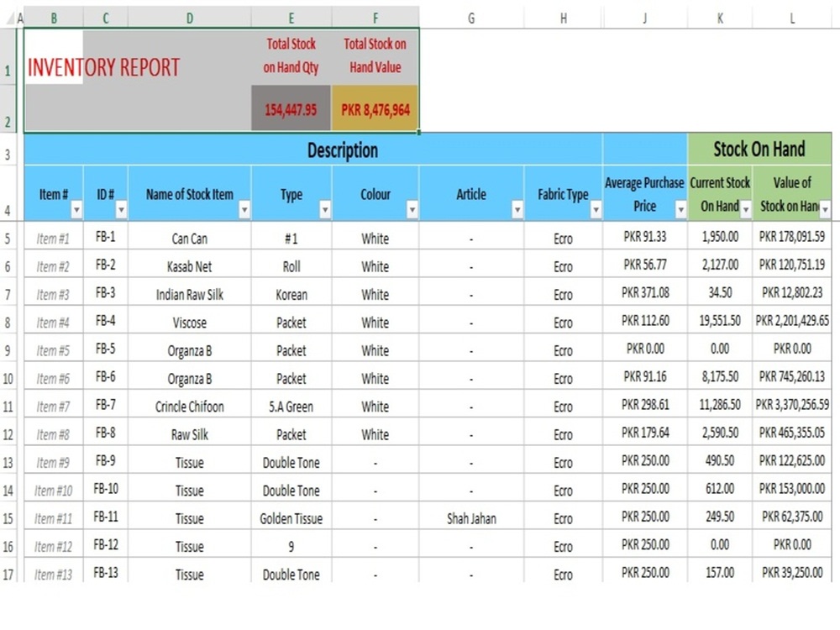This screenshot has width=840, height=630.
Task: Select column H header
Action: tap(563, 18)
